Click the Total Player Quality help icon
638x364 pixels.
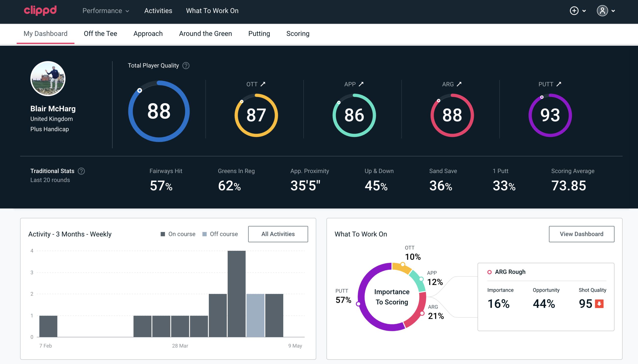click(185, 66)
